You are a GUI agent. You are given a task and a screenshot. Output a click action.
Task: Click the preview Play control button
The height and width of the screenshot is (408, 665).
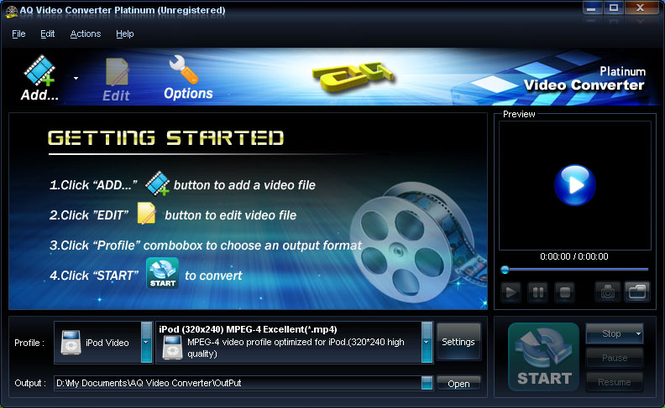coord(511,292)
